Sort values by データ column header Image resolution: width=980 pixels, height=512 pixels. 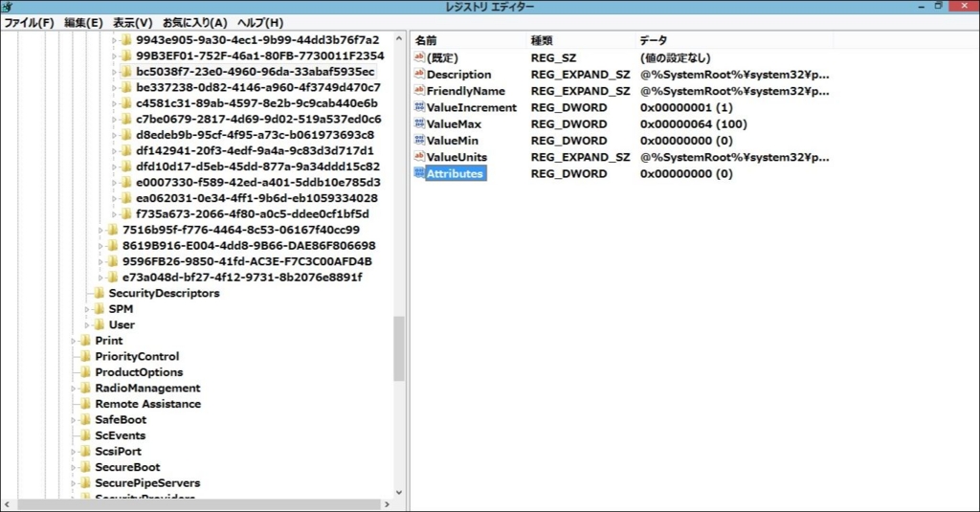[x=734, y=40]
